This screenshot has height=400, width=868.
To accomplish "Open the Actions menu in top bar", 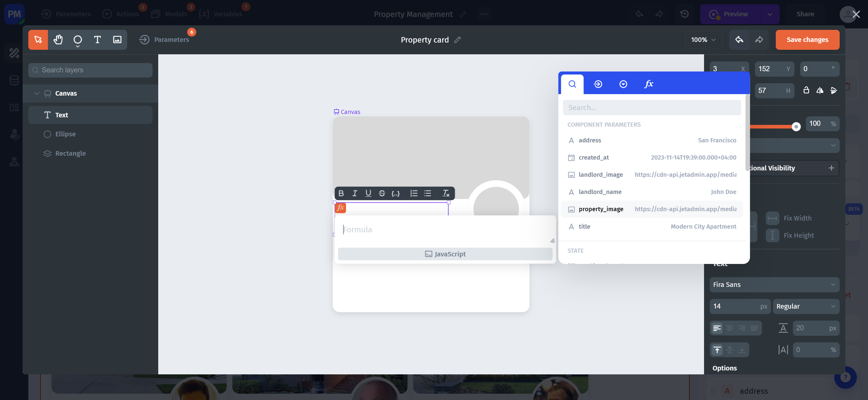I will tap(121, 14).
